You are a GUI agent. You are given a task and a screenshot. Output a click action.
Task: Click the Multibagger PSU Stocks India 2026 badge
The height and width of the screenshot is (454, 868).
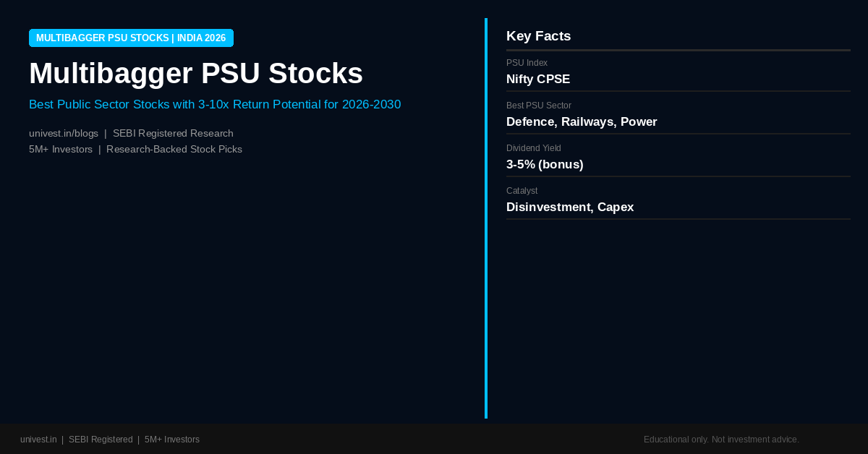tap(131, 38)
